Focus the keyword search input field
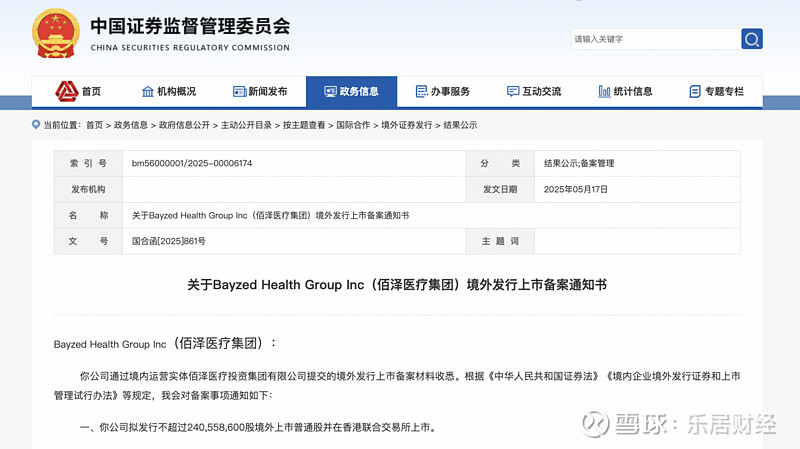Viewport: 800px width, 449px height. pos(656,39)
